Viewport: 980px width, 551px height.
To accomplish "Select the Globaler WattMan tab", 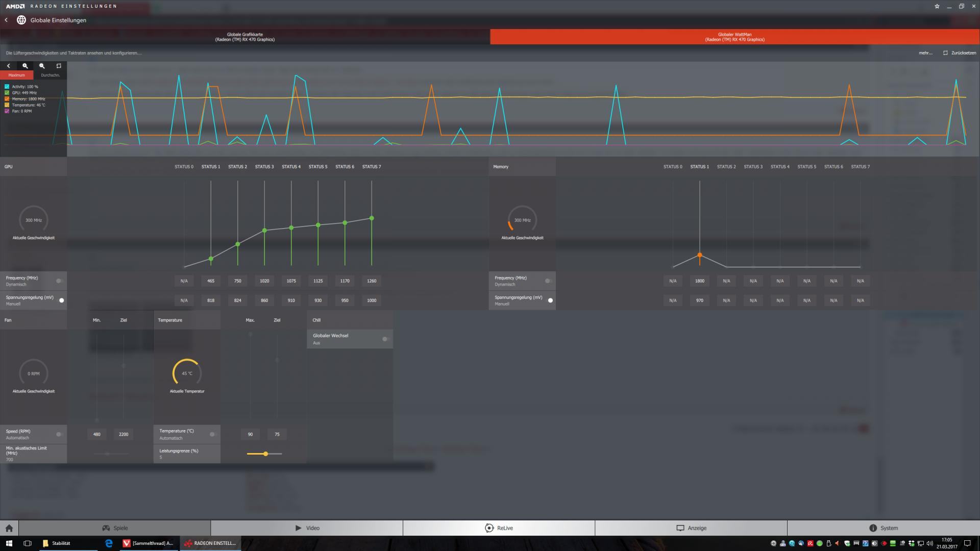I will (735, 37).
